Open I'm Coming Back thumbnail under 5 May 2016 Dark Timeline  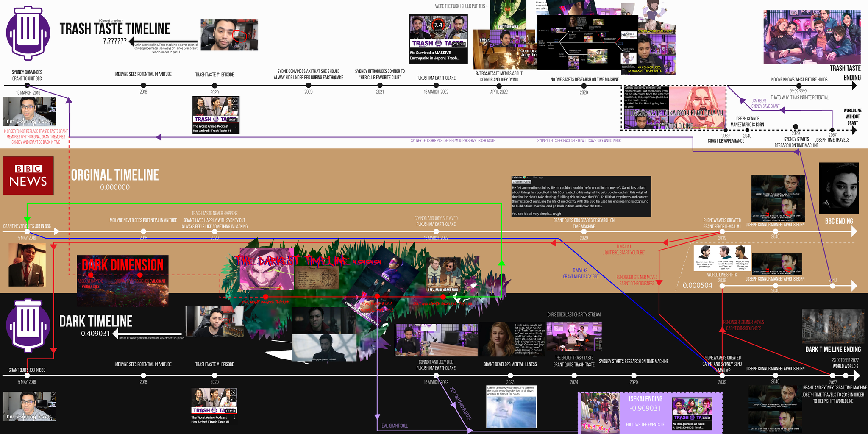pos(29,406)
